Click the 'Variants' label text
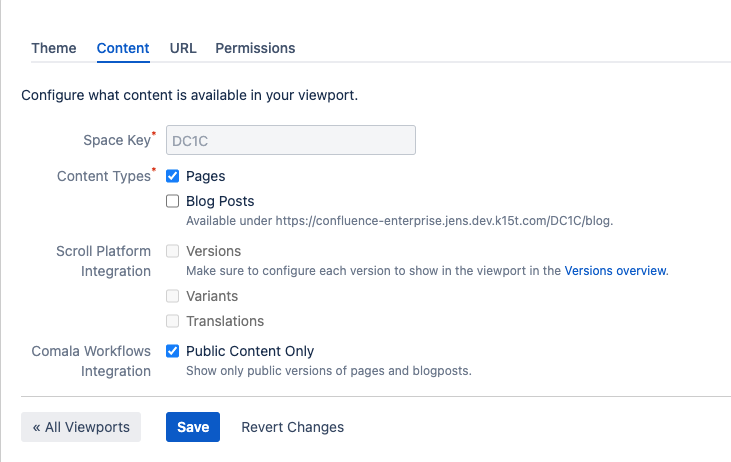The height and width of the screenshot is (462, 731). point(212,296)
